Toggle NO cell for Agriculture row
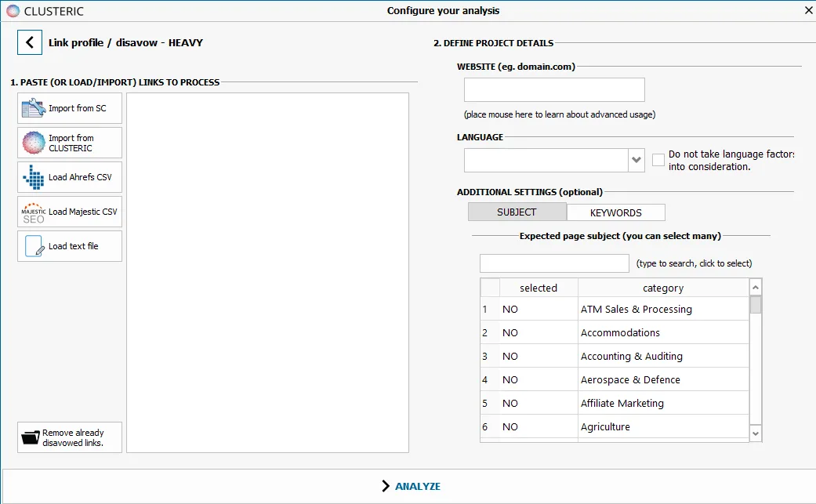 [539, 426]
